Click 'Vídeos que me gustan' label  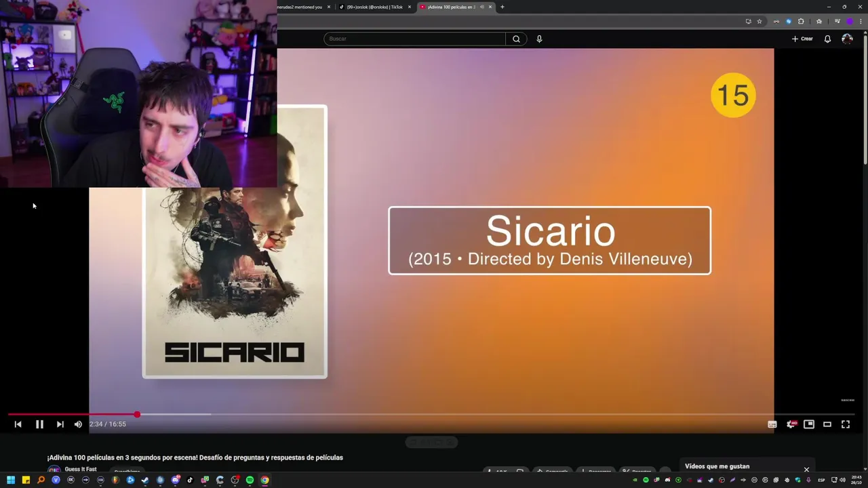pyautogui.click(x=717, y=466)
